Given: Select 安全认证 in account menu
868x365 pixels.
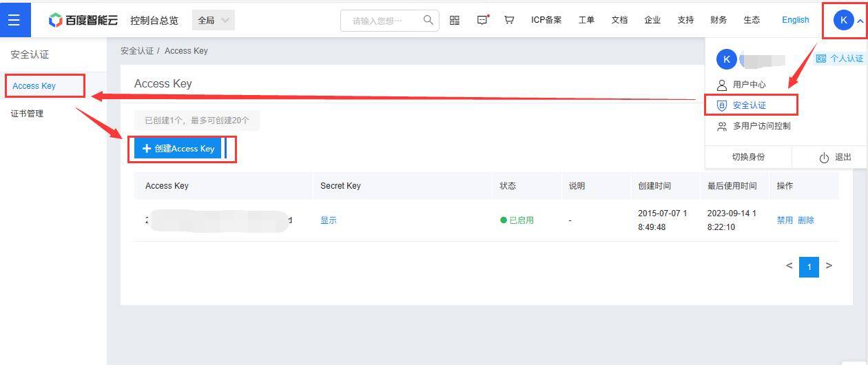Looking at the screenshot, I should pos(750,105).
